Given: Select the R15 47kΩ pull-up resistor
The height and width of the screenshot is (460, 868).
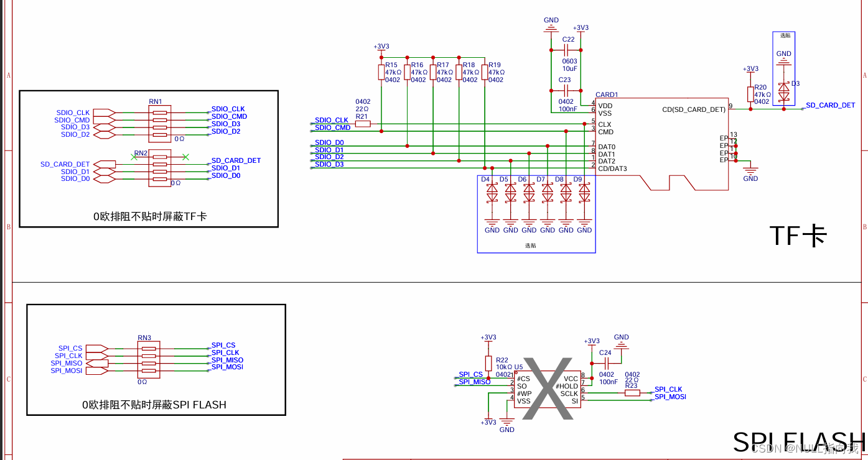Looking at the screenshot, I should [x=381, y=72].
